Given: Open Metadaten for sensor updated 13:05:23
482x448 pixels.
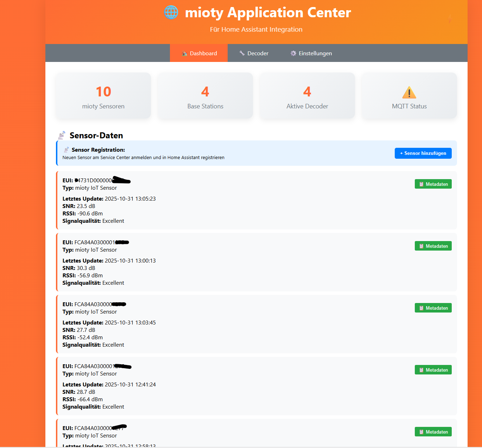Looking at the screenshot, I should point(433,184).
